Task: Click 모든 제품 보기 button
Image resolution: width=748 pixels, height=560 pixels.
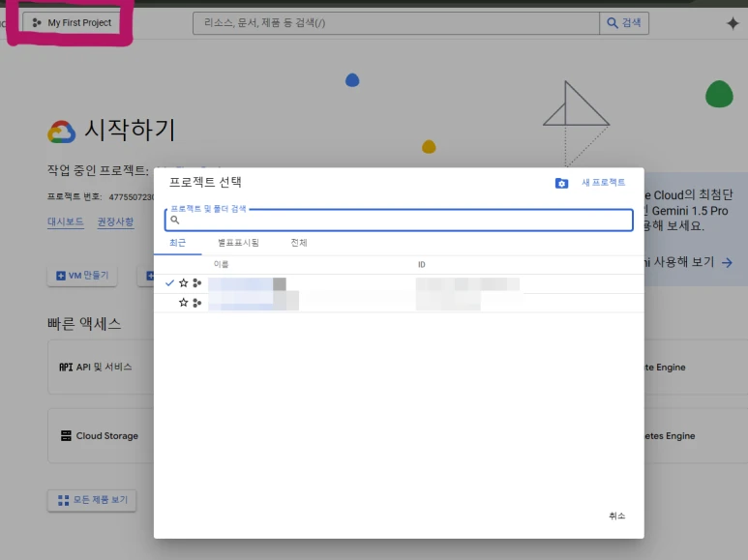Action: click(x=92, y=500)
